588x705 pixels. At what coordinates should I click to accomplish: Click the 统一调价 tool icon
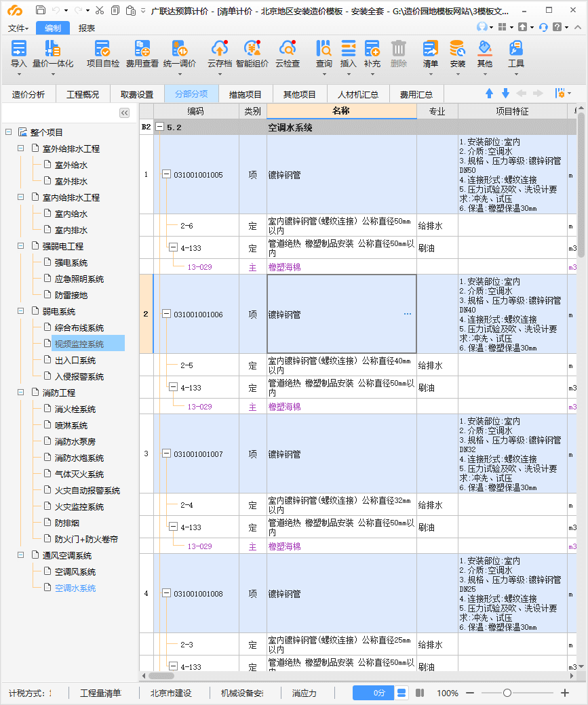[179, 49]
